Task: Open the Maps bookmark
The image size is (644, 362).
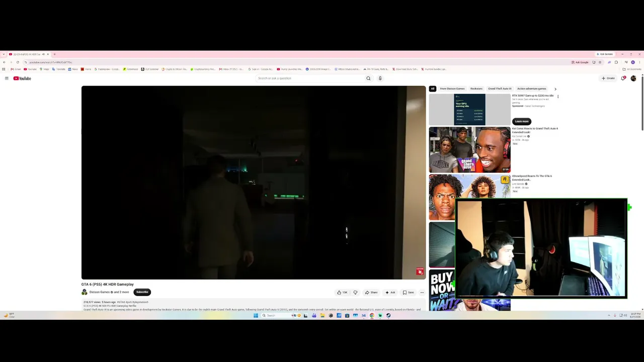Action: click(44, 69)
